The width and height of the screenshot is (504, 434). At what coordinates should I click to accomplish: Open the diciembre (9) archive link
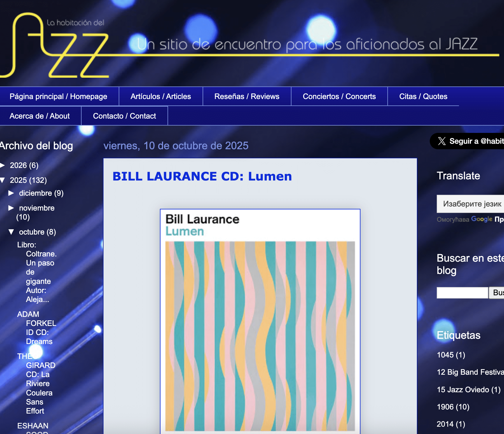[41, 193]
